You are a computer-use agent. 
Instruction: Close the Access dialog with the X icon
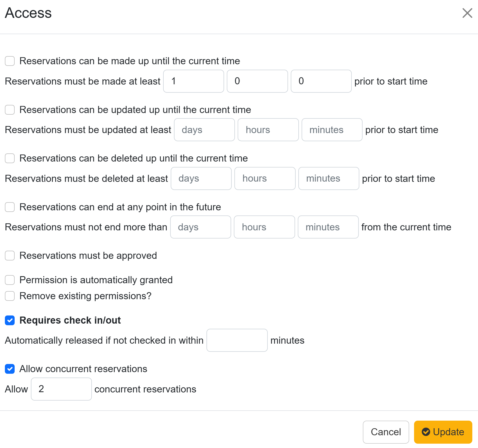(467, 13)
